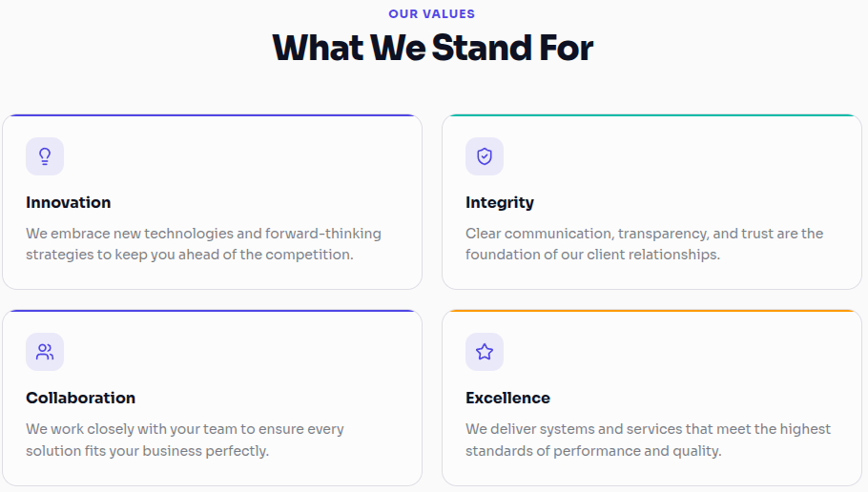Click the Integrity description about clear communication
Viewport: 868px width, 492px height.
(x=645, y=244)
